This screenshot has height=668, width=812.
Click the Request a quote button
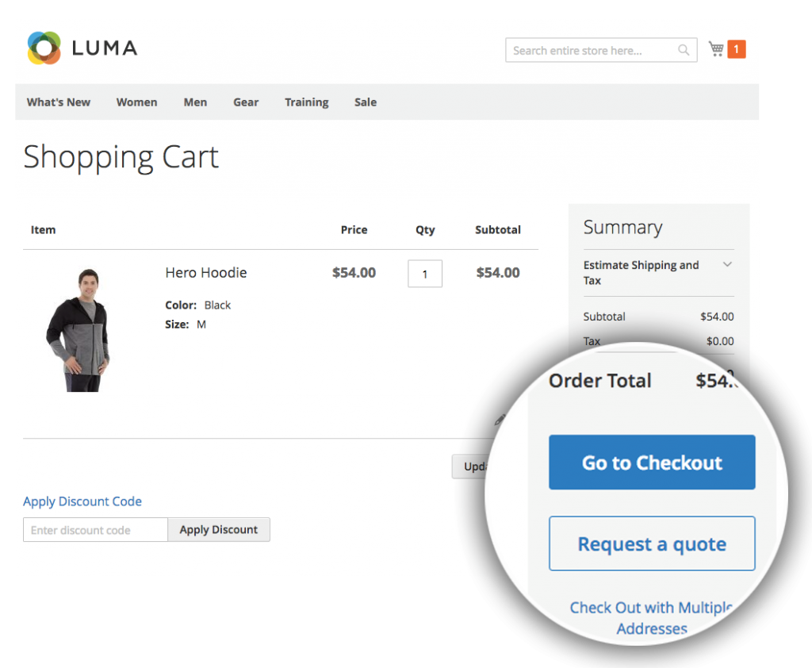pos(652,544)
